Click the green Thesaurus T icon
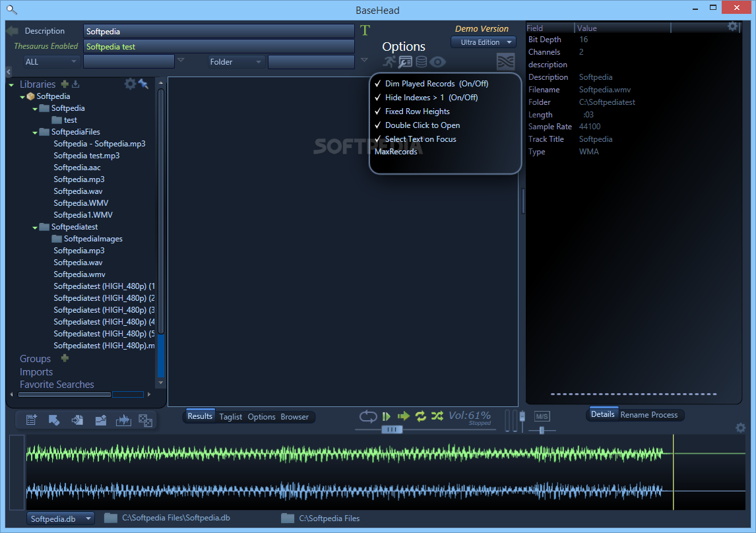 click(365, 31)
